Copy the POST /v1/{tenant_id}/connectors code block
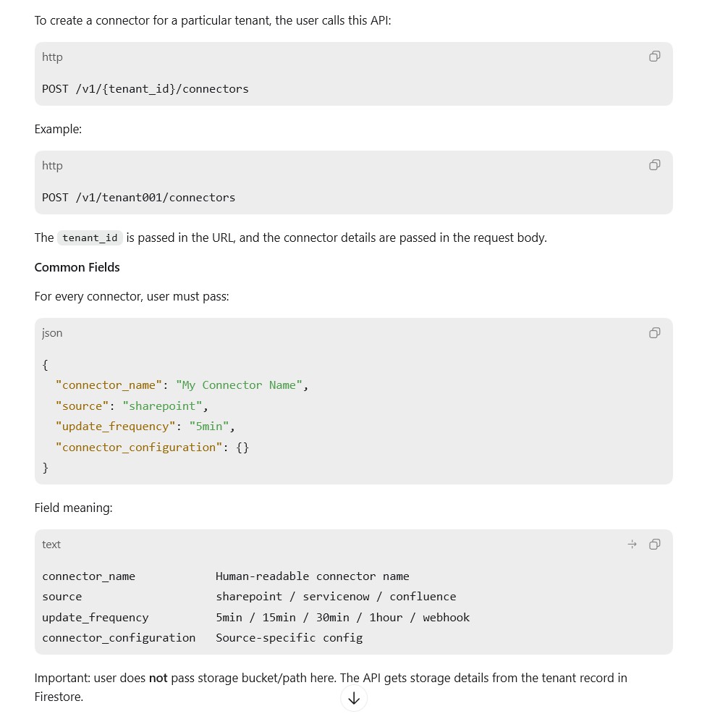The height and width of the screenshot is (714, 728). tap(655, 56)
